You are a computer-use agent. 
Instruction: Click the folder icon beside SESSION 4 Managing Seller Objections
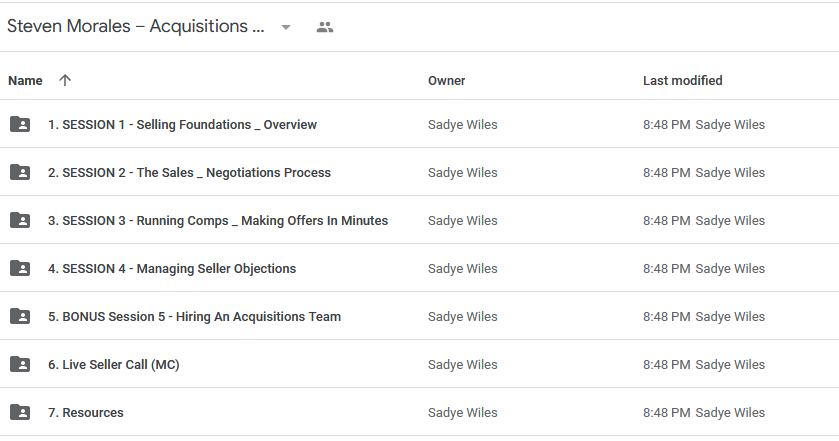tap(20, 268)
